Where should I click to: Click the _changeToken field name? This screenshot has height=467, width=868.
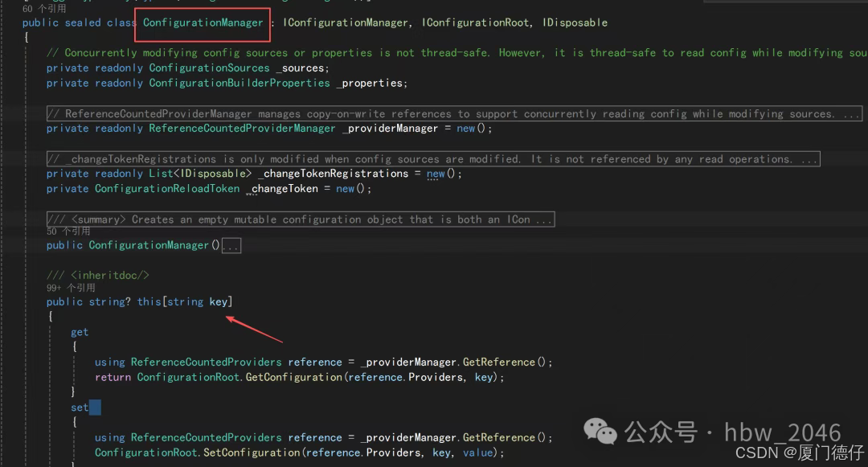pos(282,189)
